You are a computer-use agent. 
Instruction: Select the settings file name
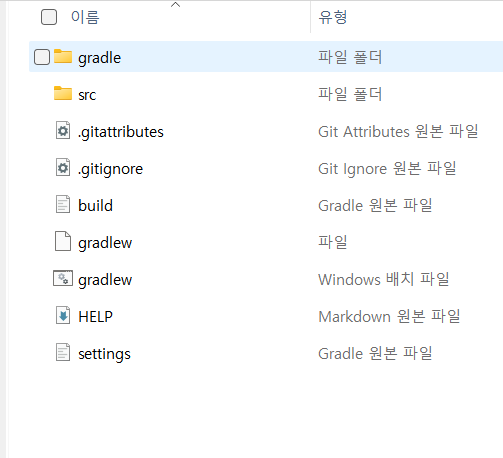[x=104, y=354]
